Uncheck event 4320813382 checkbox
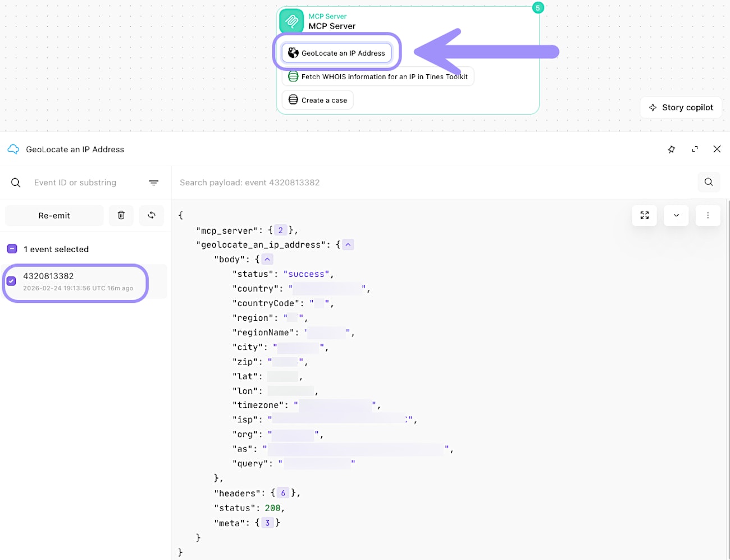Screen dimensions: 730x560 click(11, 281)
